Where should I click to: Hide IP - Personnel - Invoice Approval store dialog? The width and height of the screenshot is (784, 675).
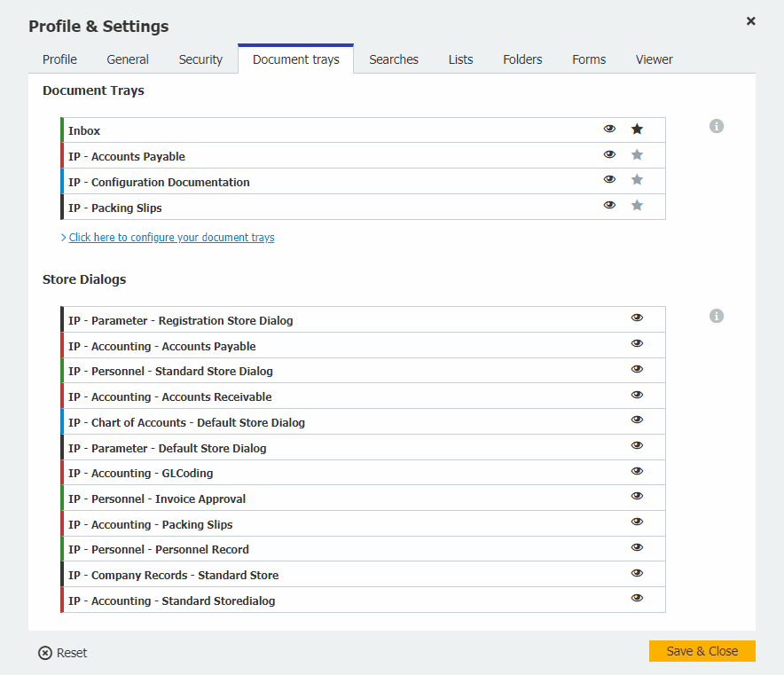637,498
